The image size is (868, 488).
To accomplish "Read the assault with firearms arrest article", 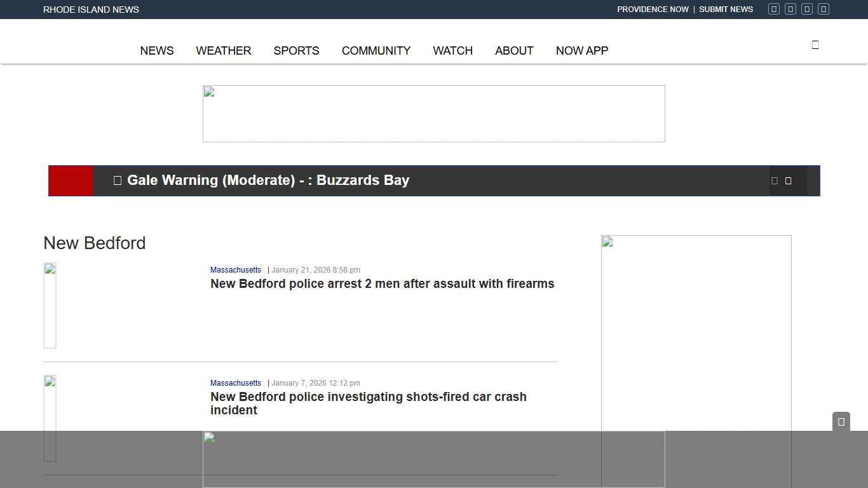I will (x=382, y=284).
